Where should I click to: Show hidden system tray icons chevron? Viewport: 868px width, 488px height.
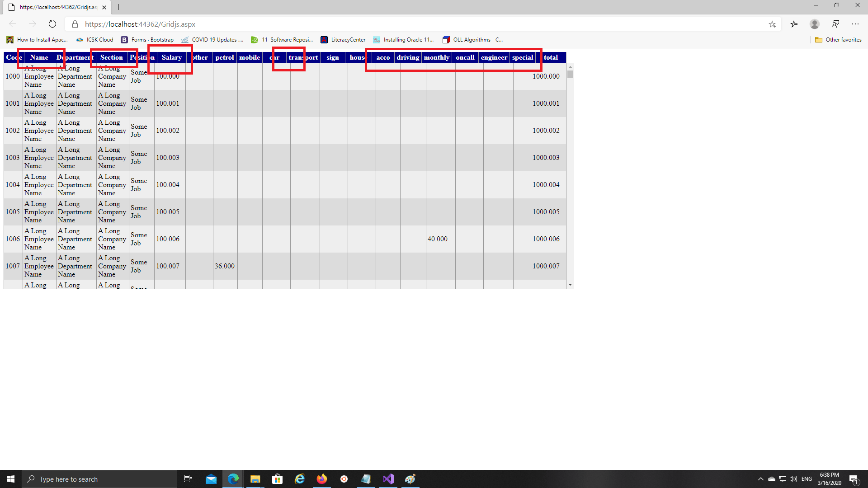tap(760, 479)
